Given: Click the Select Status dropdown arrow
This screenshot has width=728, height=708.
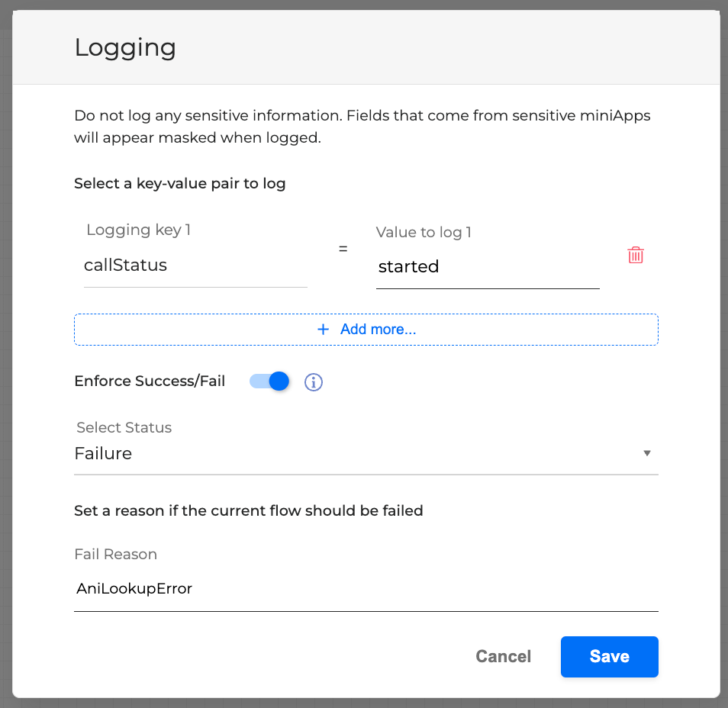Looking at the screenshot, I should (647, 453).
